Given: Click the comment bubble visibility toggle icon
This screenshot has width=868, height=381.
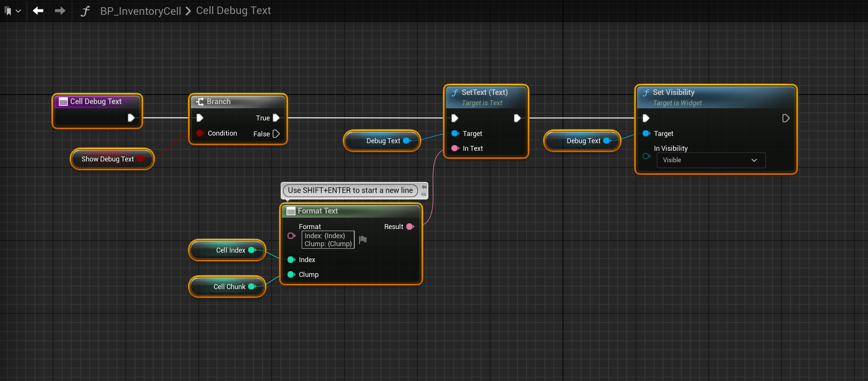Looking at the screenshot, I should pos(424,194).
